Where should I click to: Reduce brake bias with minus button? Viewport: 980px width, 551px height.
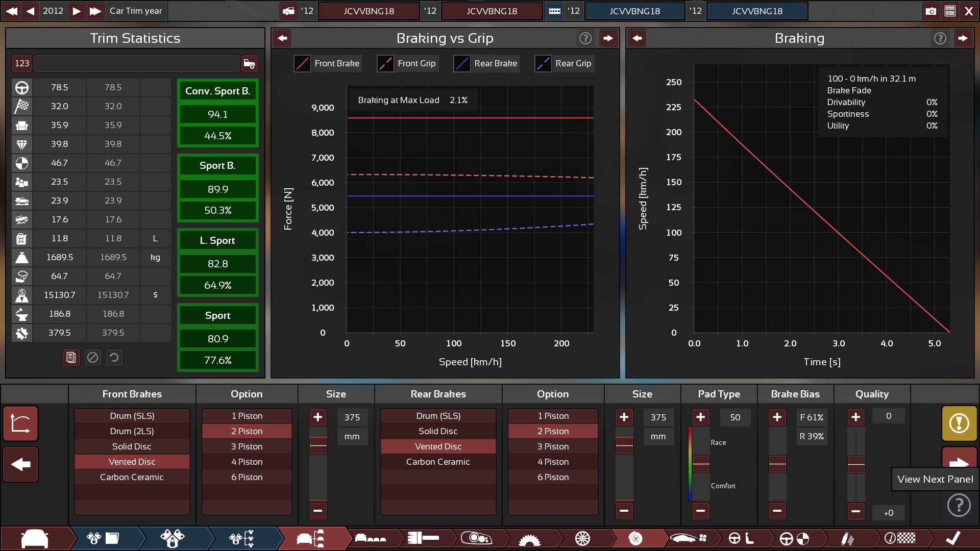(777, 511)
